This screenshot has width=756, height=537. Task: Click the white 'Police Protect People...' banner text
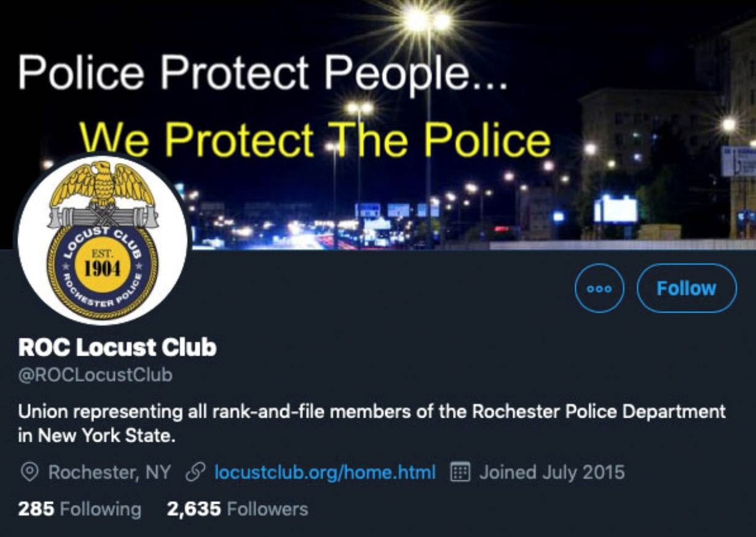(263, 73)
